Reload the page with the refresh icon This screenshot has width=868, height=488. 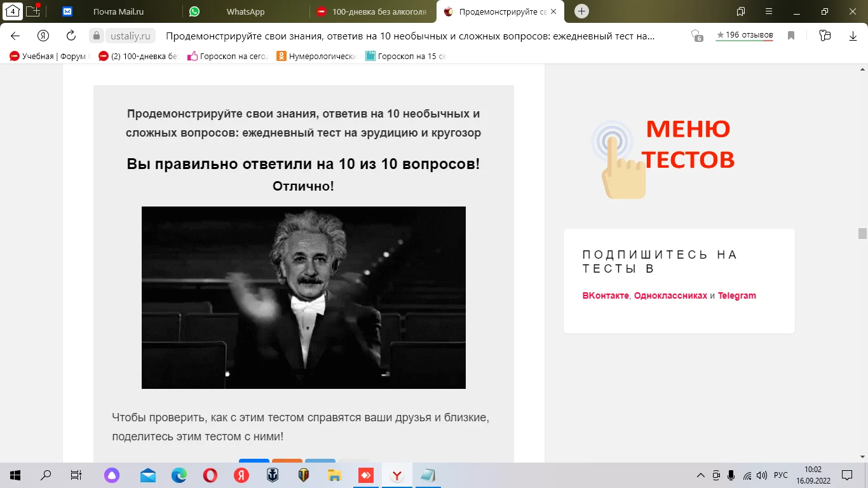click(70, 36)
